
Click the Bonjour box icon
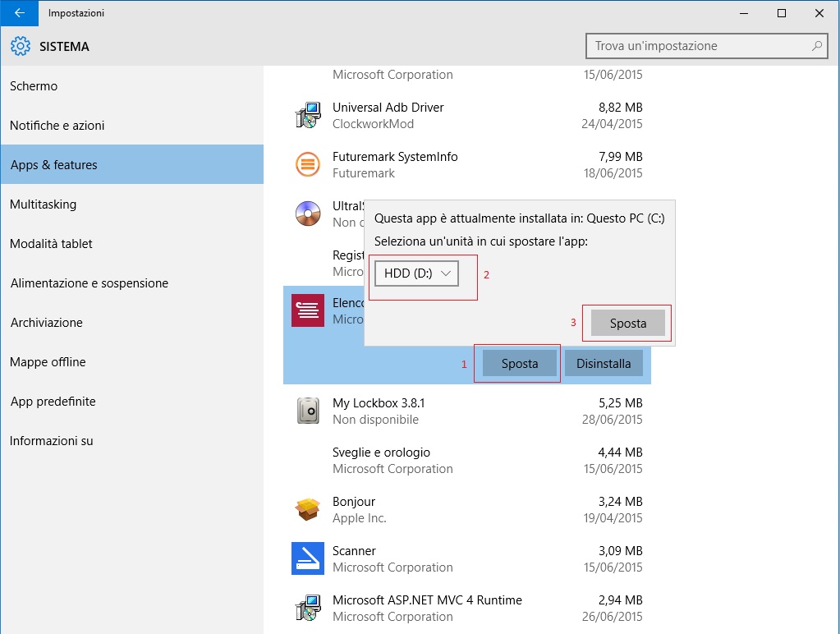(308, 509)
